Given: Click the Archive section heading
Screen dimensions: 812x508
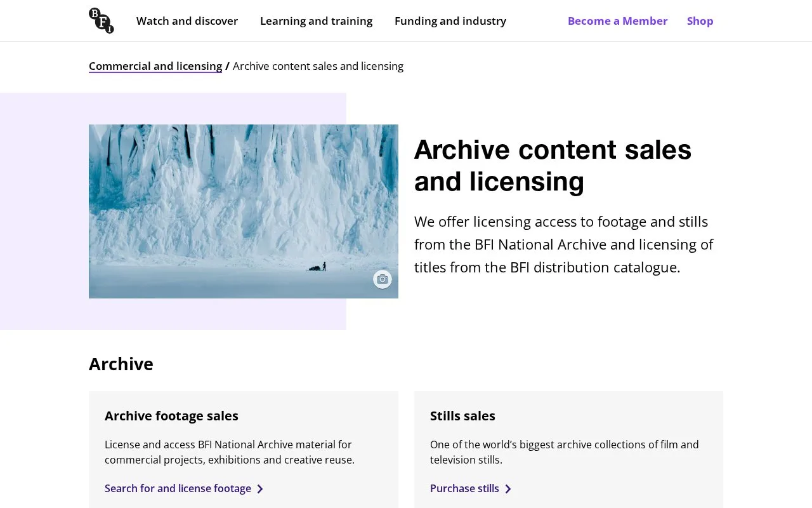Looking at the screenshot, I should click(121, 364).
